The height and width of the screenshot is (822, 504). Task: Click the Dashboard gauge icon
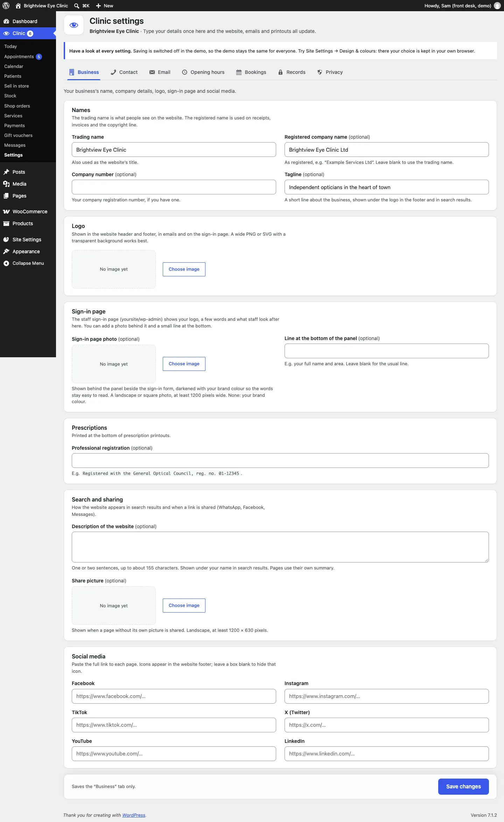tap(6, 21)
